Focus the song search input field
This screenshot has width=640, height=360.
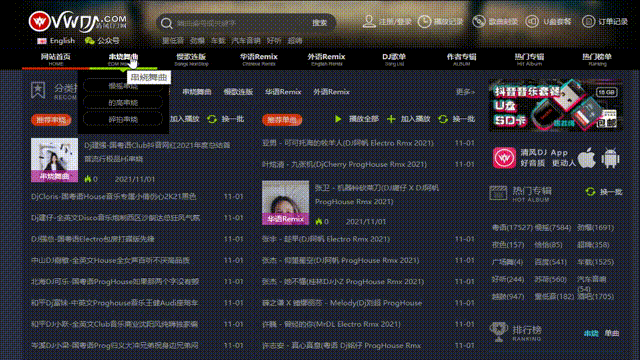point(241,23)
